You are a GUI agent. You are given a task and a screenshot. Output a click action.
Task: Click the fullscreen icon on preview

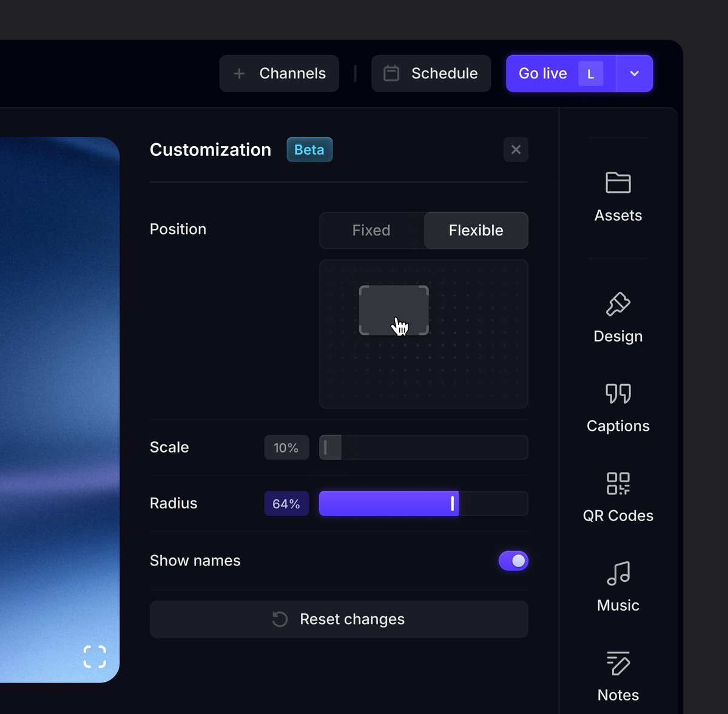point(95,656)
